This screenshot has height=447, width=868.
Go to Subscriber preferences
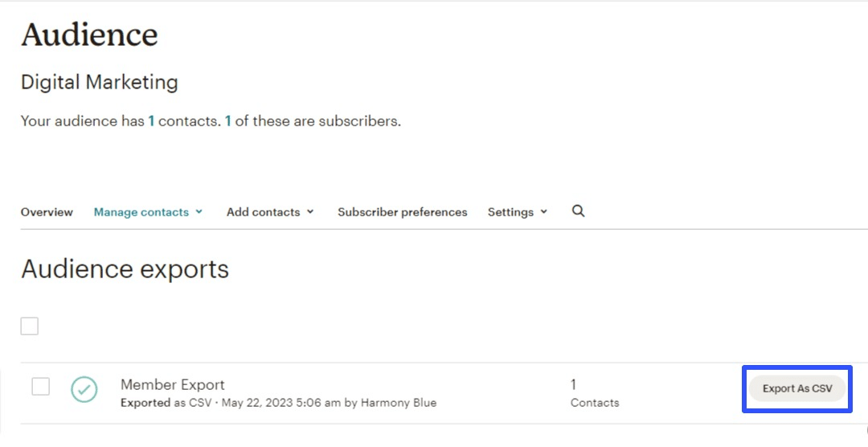pyautogui.click(x=403, y=212)
